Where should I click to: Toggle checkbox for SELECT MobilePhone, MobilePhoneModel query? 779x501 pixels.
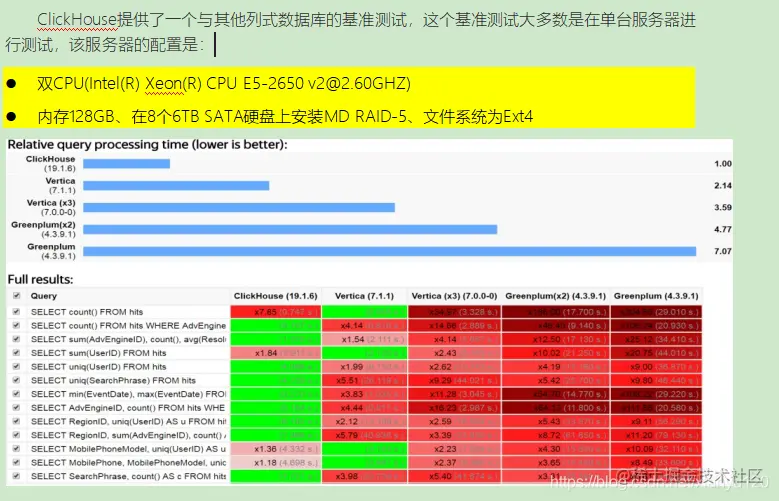coord(16,462)
